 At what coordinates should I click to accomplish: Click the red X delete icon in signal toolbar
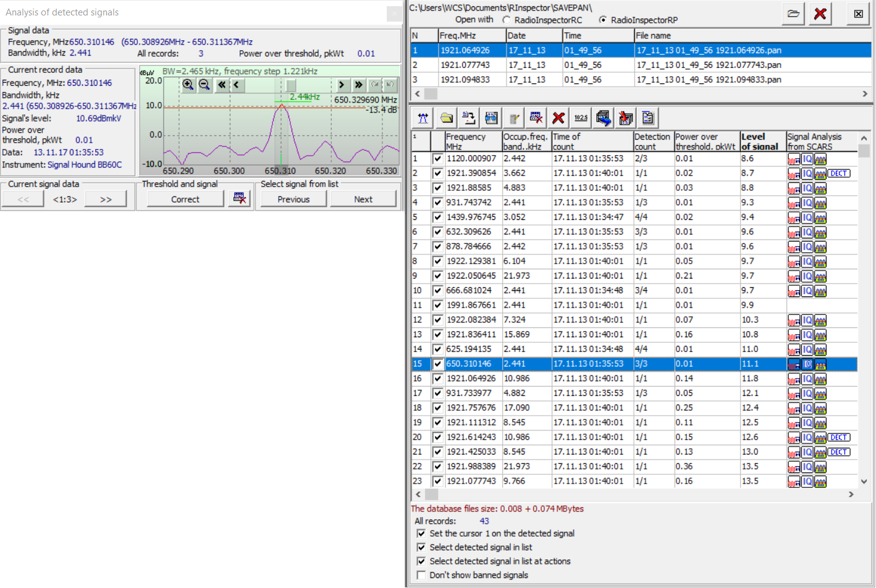[558, 118]
